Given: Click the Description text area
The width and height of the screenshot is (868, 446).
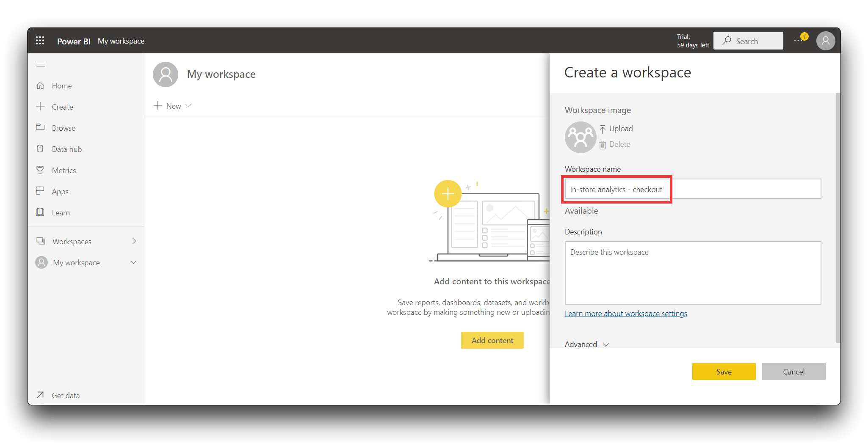Looking at the screenshot, I should 693,273.
